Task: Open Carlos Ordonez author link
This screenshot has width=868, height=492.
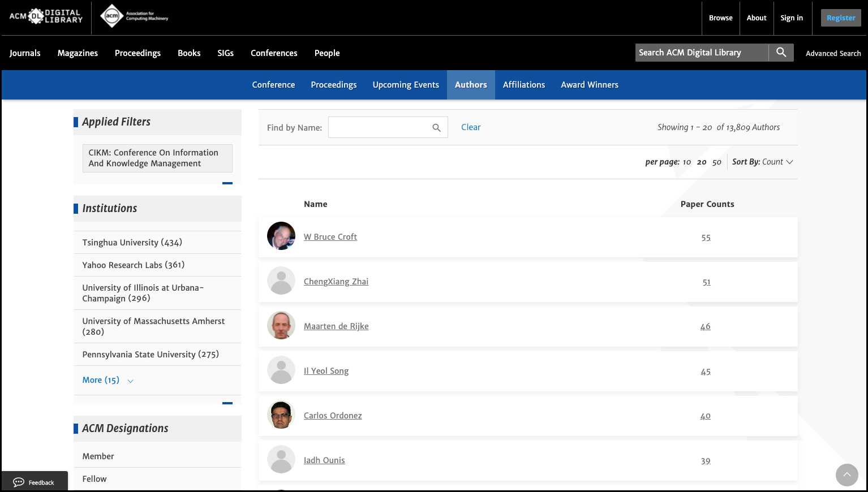Action: (333, 416)
